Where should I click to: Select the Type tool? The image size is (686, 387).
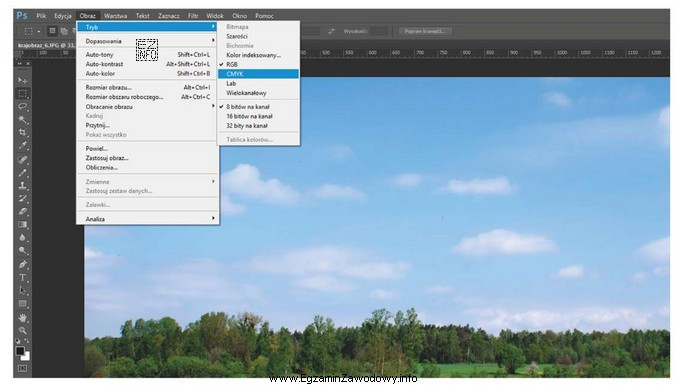(x=23, y=278)
